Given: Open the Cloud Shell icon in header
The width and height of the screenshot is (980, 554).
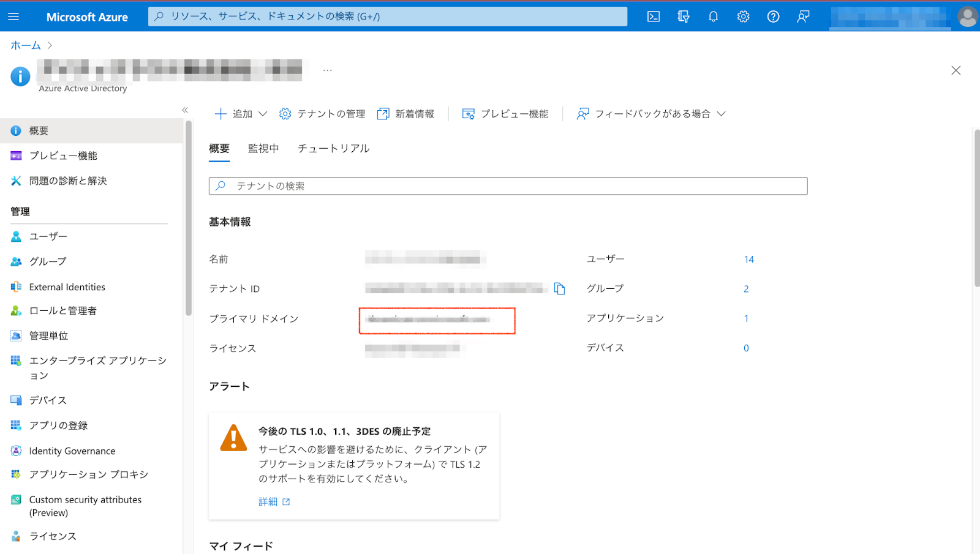Looking at the screenshot, I should [x=654, y=17].
